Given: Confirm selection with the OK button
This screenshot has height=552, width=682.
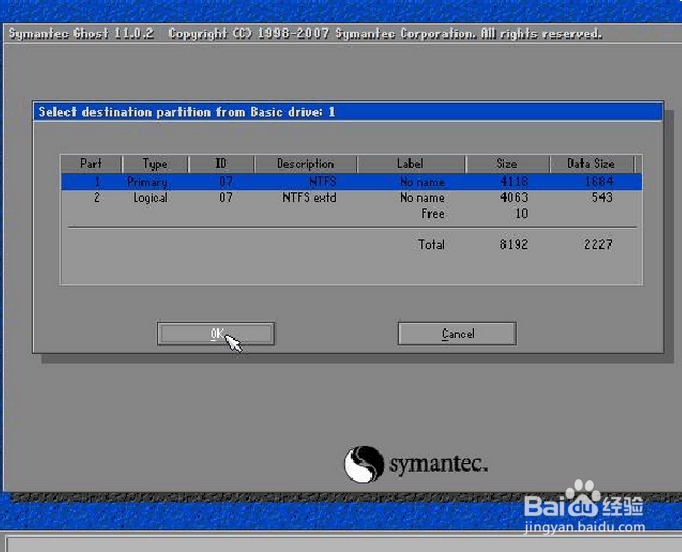Looking at the screenshot, I should point(216,334).
